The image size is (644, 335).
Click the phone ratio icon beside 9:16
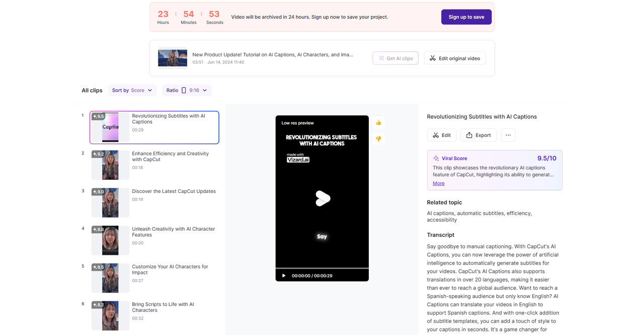(x=184, y=90)
